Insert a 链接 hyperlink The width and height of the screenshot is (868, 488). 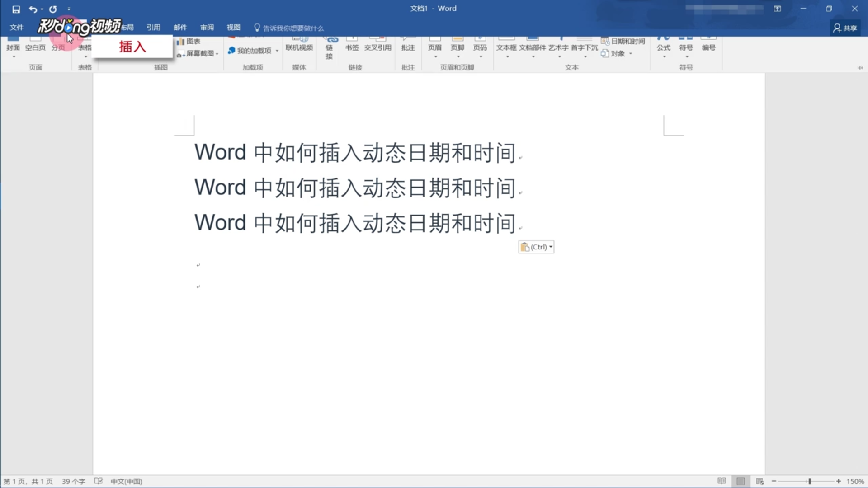click(x=329, y=48)
